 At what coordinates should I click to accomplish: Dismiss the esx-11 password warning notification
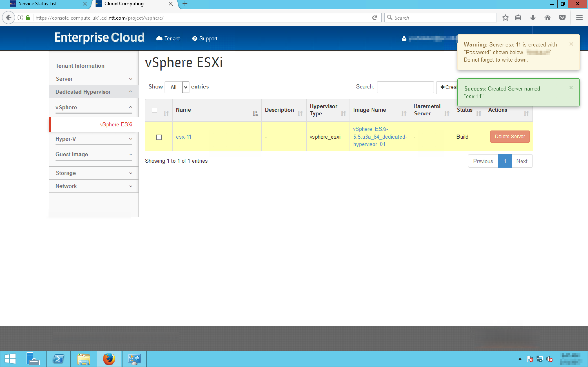click(571, 44)
